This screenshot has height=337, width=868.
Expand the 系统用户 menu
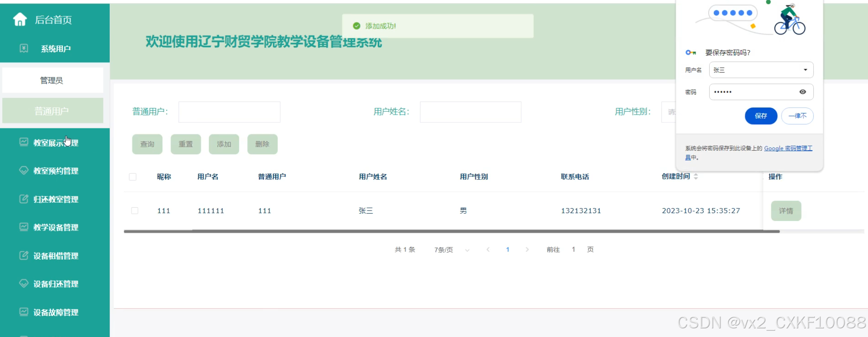(55, 49)
